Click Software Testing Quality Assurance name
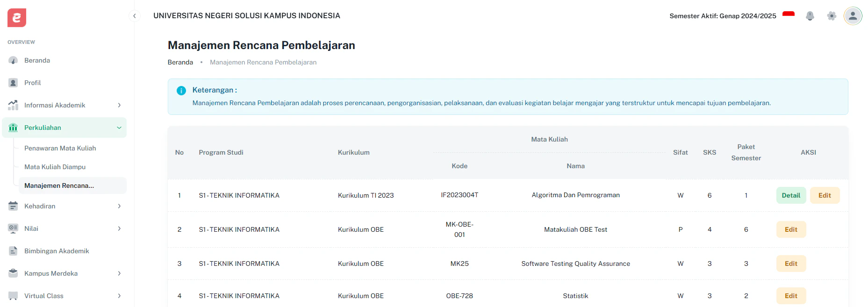The image size is (868, 307). coord(575,264)
